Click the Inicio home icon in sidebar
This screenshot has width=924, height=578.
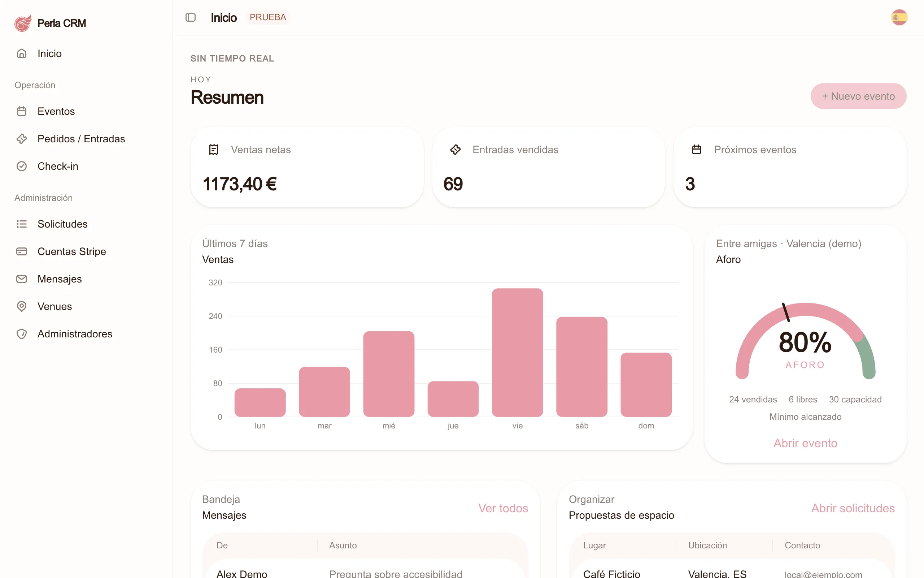pos(22,53)
